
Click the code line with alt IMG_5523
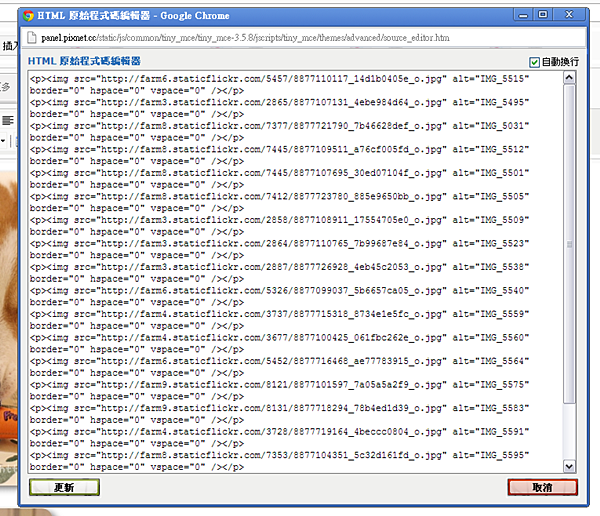click(279, 243)
